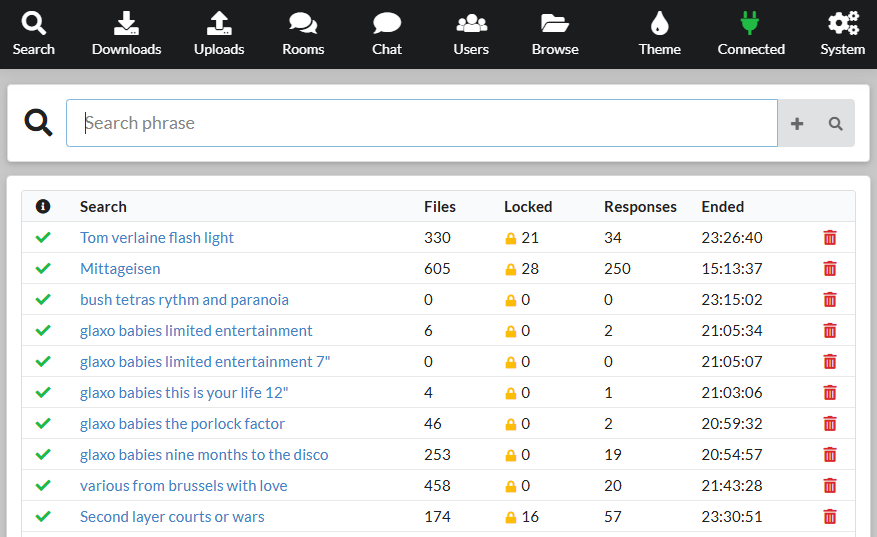Remove the Tom verlaine flash light search
877x537 pixels.
tap(829, 238)
